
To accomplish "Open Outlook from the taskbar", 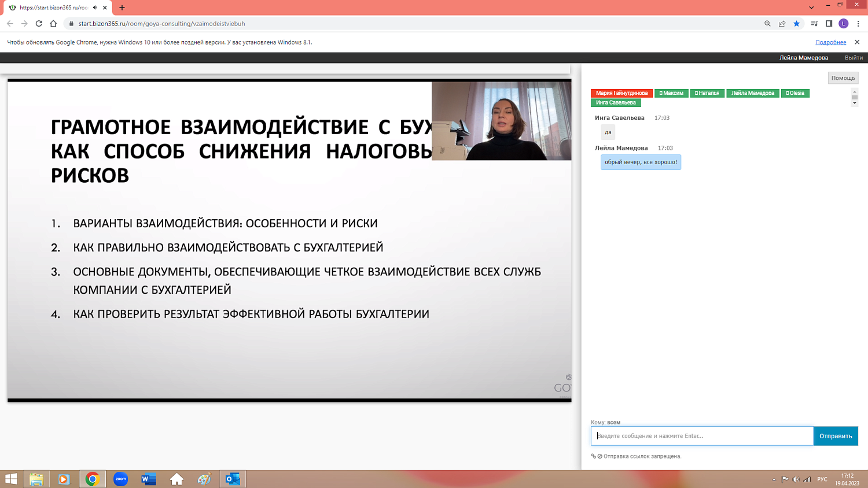I will [x=231, y=479].
